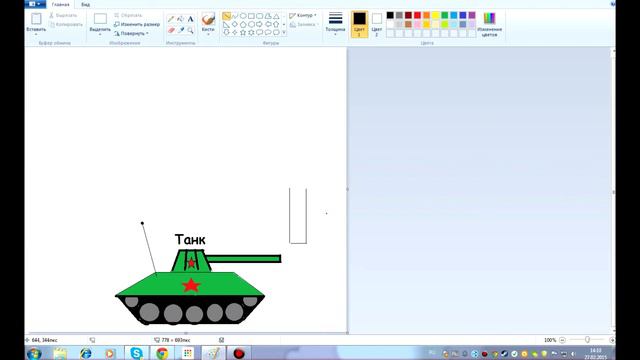Open the Brushes dropdown arrow
This screenshot has height=360, width=640.
pos(208,34)
